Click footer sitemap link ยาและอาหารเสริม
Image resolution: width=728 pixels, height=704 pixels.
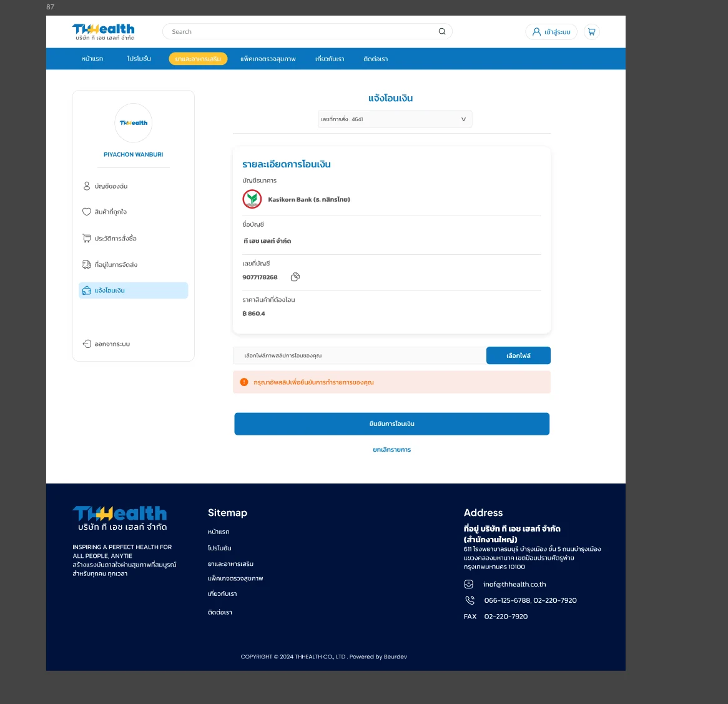[x=230, y=563]
